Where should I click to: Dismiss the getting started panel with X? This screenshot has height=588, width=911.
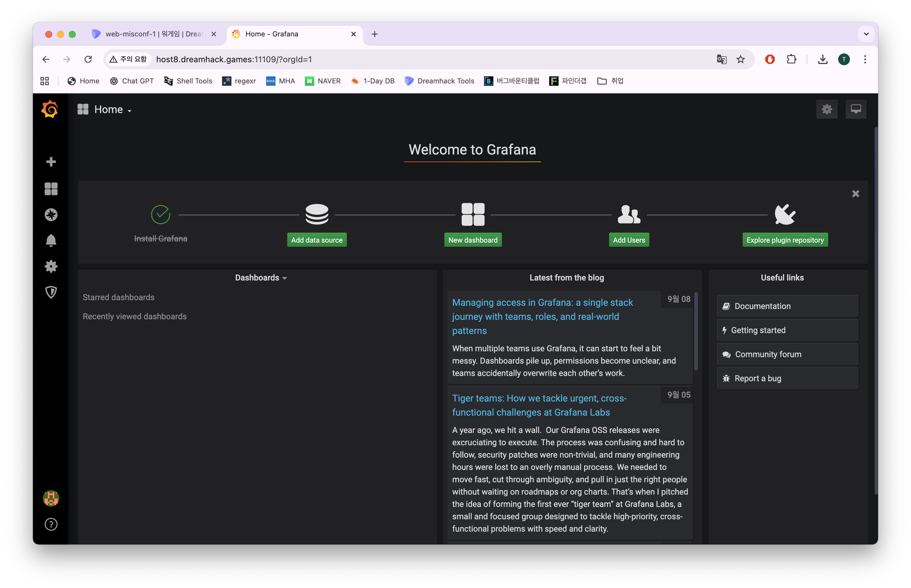855,194
